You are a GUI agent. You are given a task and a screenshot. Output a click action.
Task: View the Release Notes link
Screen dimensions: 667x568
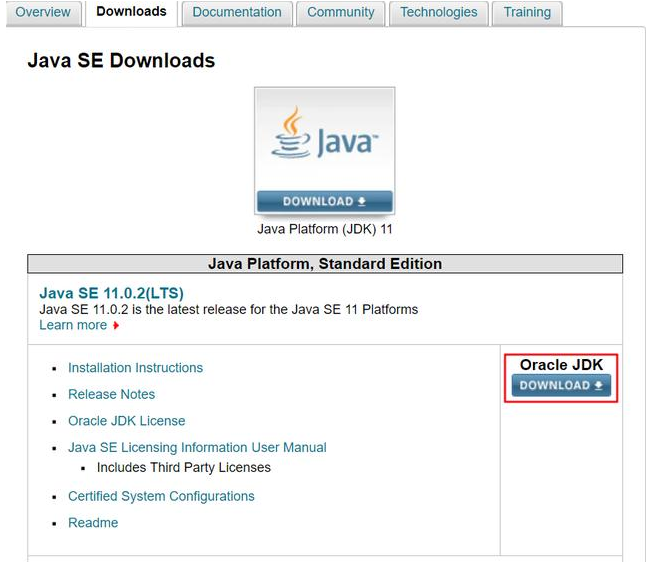pos(111,394)
